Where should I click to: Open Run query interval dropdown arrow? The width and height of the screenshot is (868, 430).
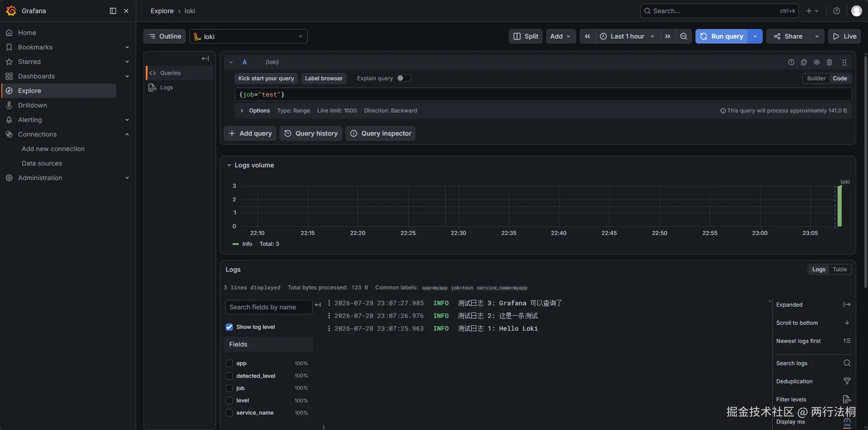point(755,36)
